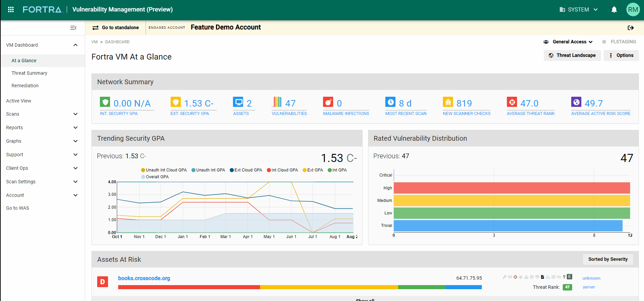644x301 pixels.
Task: Click the Average Threat Rank crosshair icon
Action: [x=512, y=102]
